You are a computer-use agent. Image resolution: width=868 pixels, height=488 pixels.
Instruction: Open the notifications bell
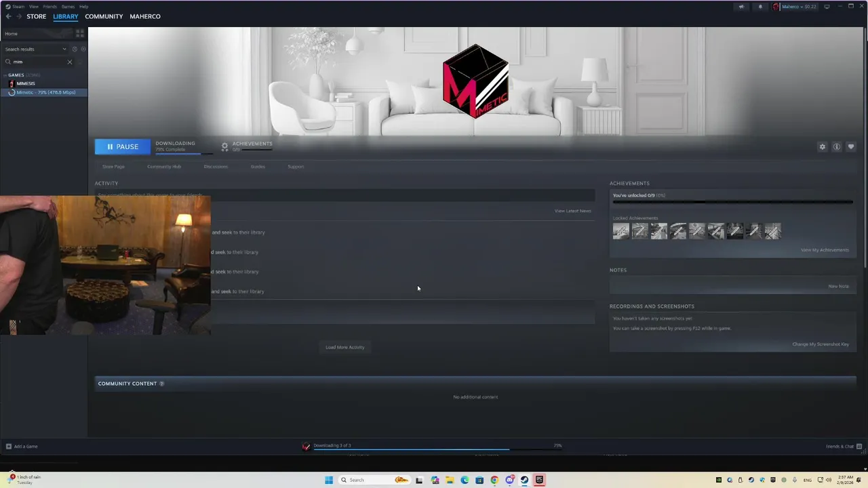[x=760, y=7]
